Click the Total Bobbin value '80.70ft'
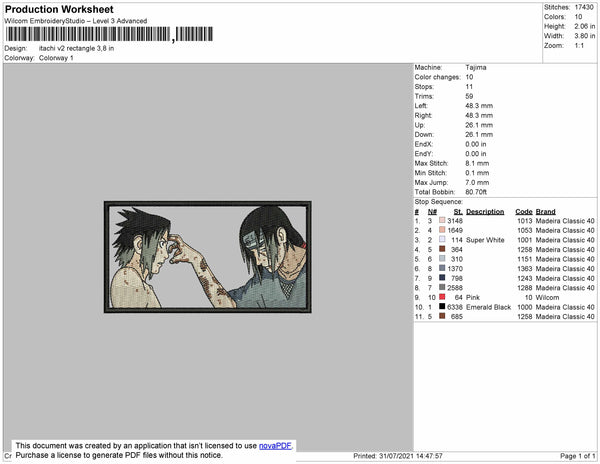Screen dimensions: 600x464 pos(476,192)
